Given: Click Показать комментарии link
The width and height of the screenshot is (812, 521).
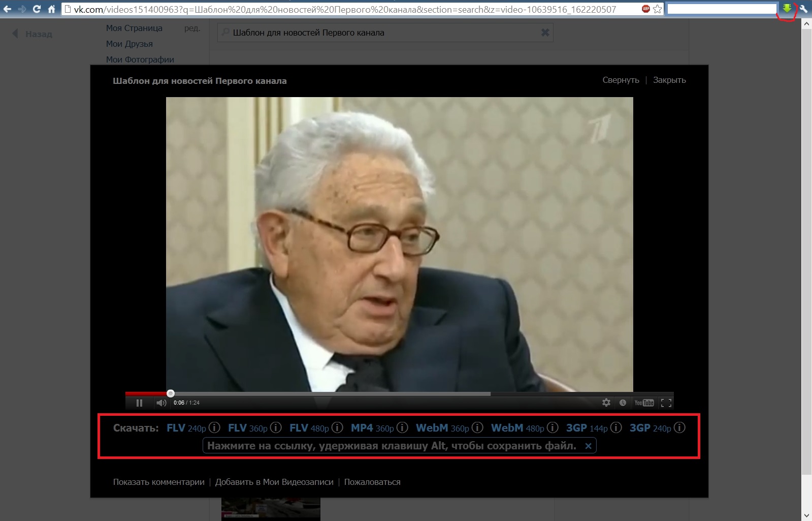Looking at the screenshot, I should (158, 482).
